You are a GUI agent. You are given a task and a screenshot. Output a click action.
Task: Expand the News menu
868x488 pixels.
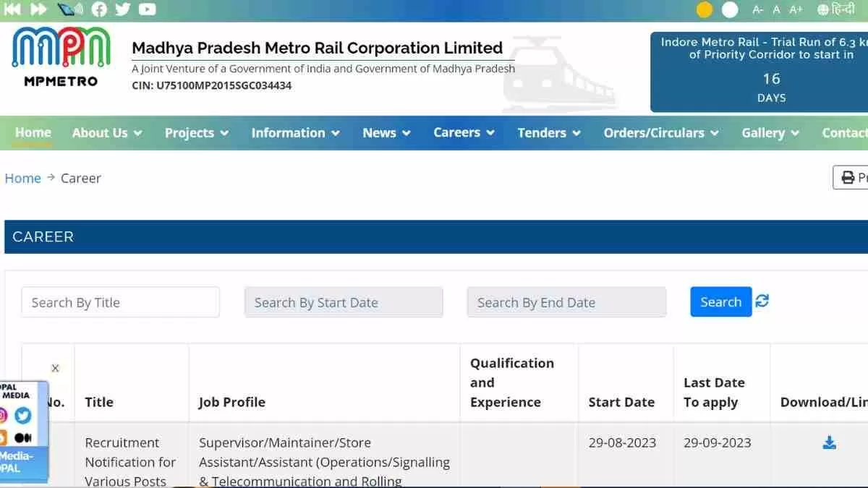coord(387,133)
